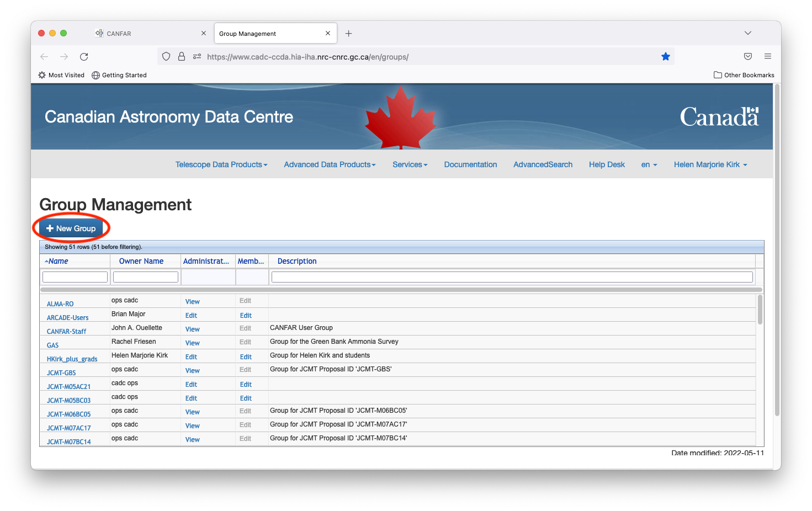This screenshot has height=511, width=812.
Task: Open Other Bookmarks folder
Action: coord(744,75)
